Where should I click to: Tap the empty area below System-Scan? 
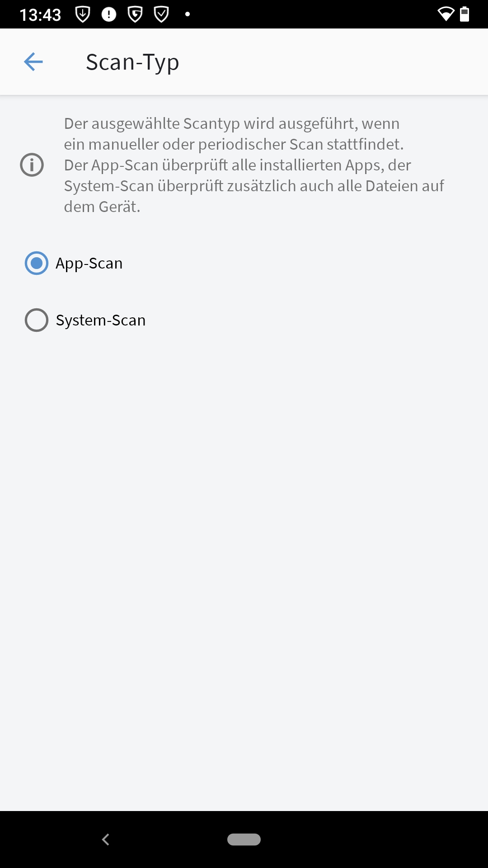[x=244, y=542]
